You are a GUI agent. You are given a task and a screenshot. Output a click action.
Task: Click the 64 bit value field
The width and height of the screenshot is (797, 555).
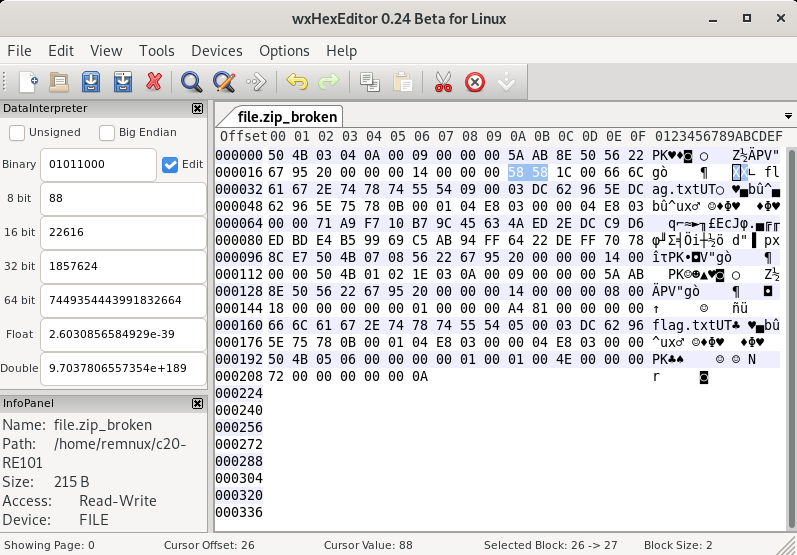[x=123, y=300]
